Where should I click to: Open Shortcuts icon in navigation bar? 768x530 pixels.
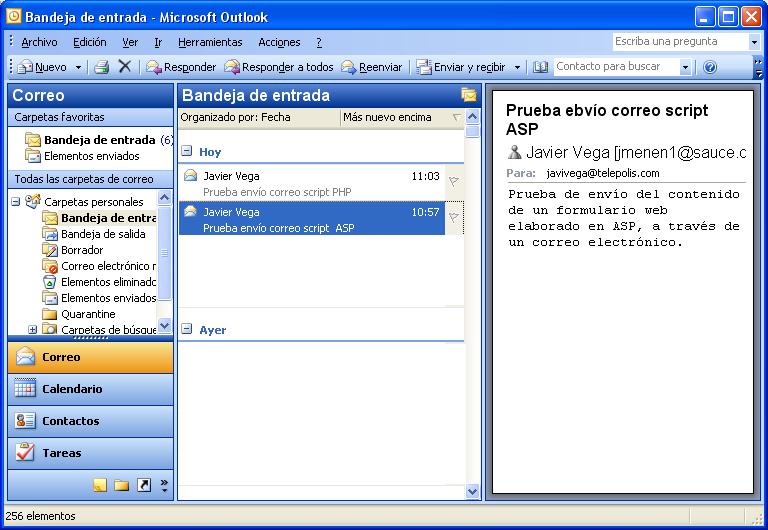(x=143, y=485)
